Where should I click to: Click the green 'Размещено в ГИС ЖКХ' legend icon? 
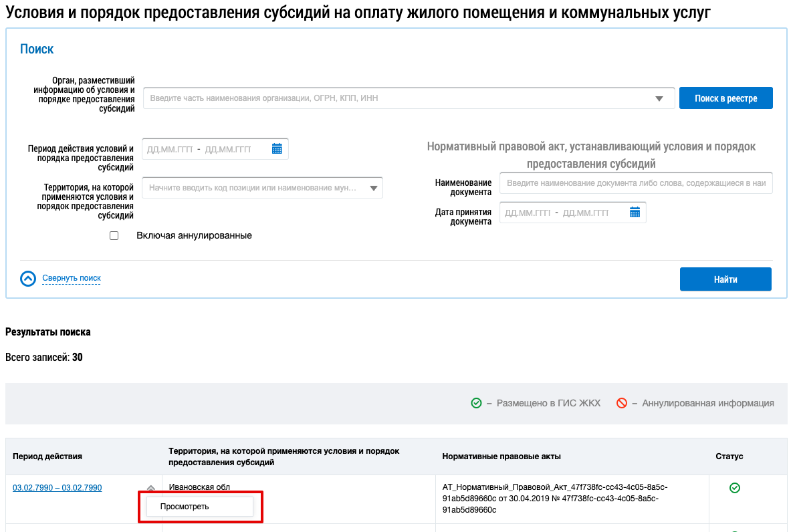(476, 403)
